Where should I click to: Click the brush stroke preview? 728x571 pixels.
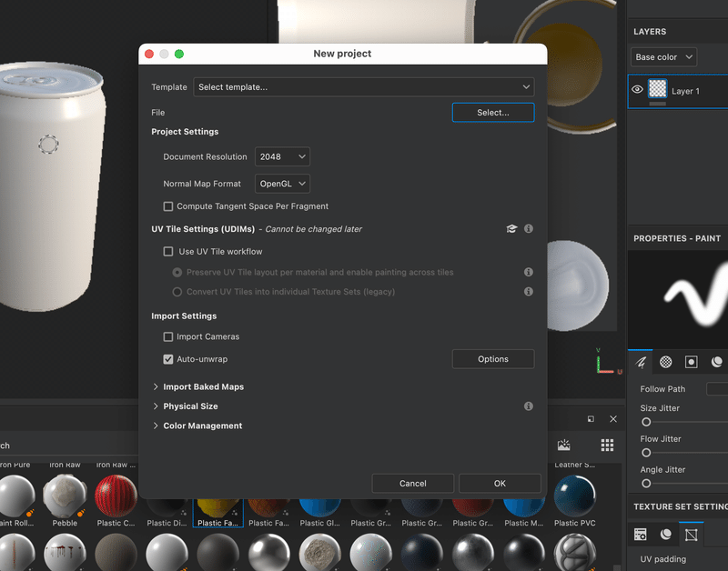coord(678,300)
